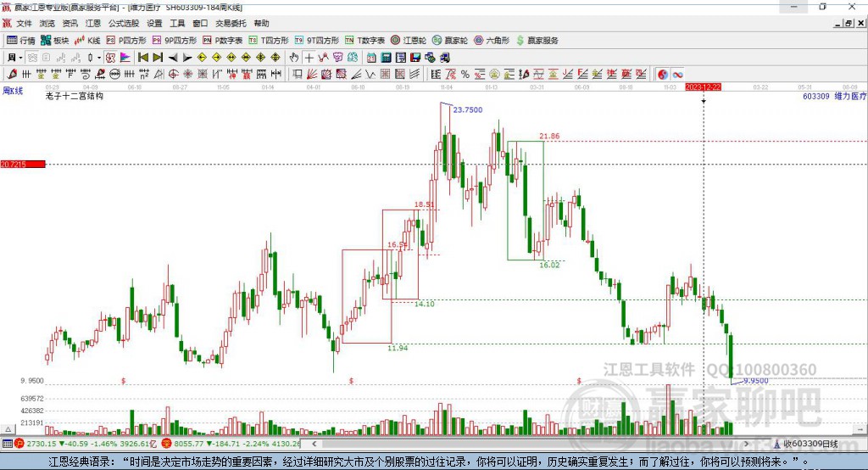The width and height of the screenshot is (868, 470).
Task: Open the 江恩轮 Gann wheel
Action: (409, 41)
